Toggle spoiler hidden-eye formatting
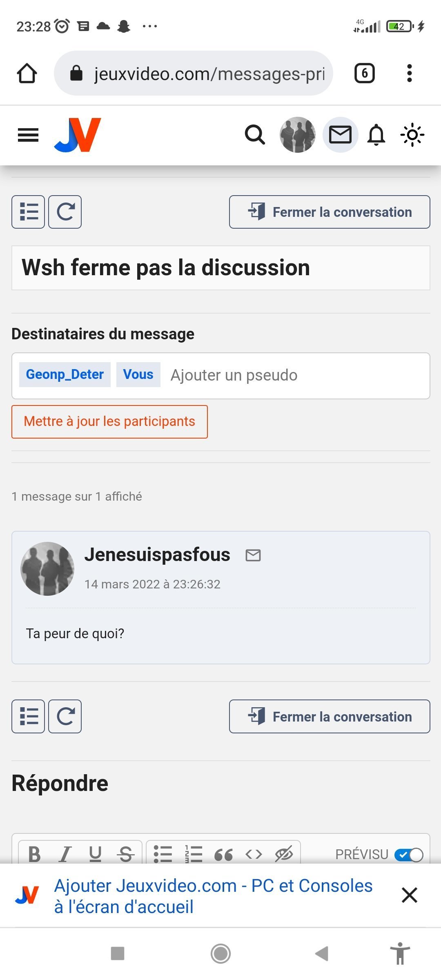441x980 pixels. (x=284, y=854)
